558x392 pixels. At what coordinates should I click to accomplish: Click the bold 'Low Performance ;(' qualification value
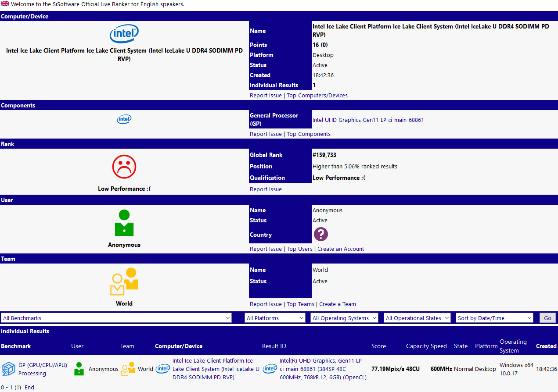339,178
